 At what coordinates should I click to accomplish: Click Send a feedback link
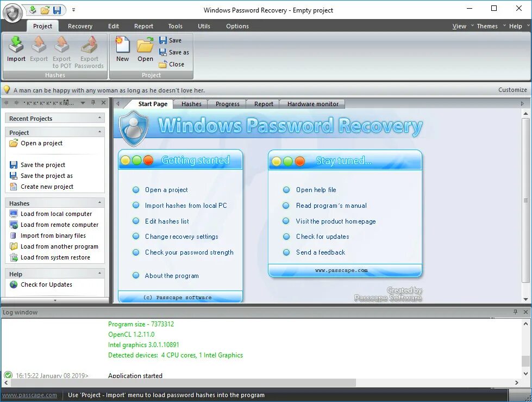tap(321, 252)
